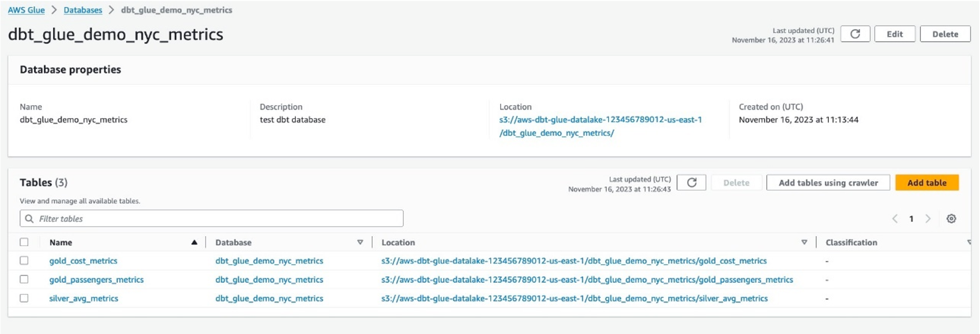980x334 pixels.
Task: Open S3 location of silver_avg_metrics
Action: tap(575, 299)
